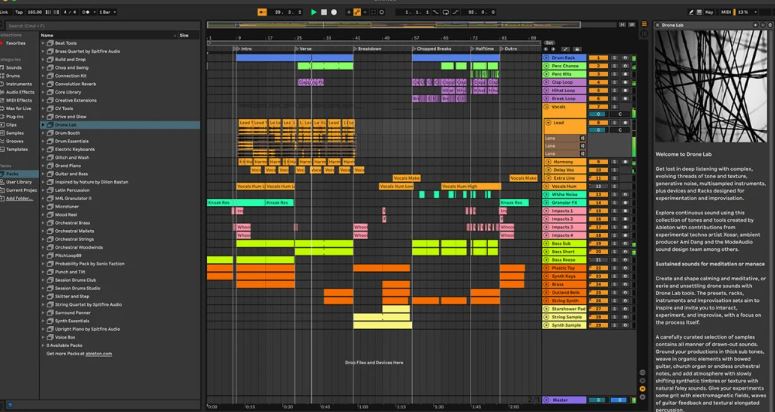The image size is (775, 412).
Task: Select MIDI Effects category in browser
Action: 19,100
